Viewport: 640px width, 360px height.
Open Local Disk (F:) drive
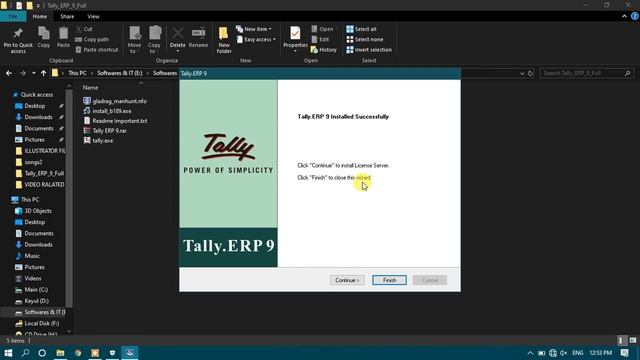[37, 323]
